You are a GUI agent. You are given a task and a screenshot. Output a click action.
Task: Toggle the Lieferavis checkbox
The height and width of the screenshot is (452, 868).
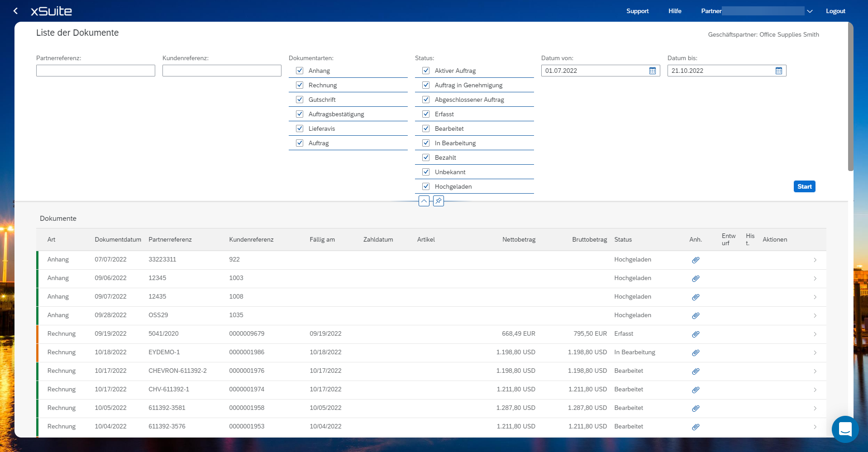coord(300,128)
